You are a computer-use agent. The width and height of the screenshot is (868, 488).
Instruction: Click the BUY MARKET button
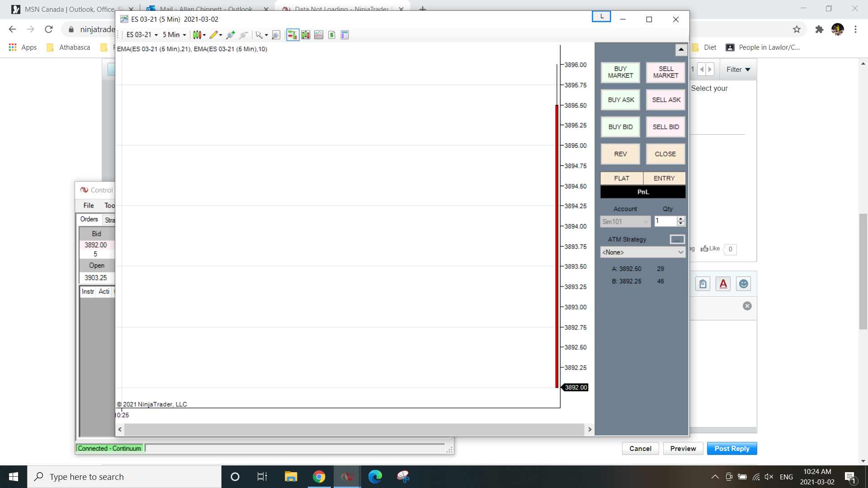(x=620, y=72)
